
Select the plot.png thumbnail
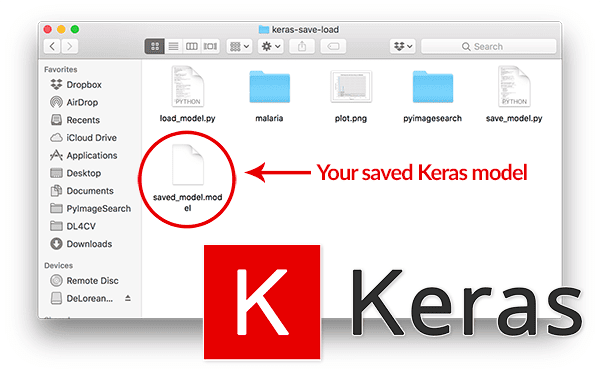[351, 86]
